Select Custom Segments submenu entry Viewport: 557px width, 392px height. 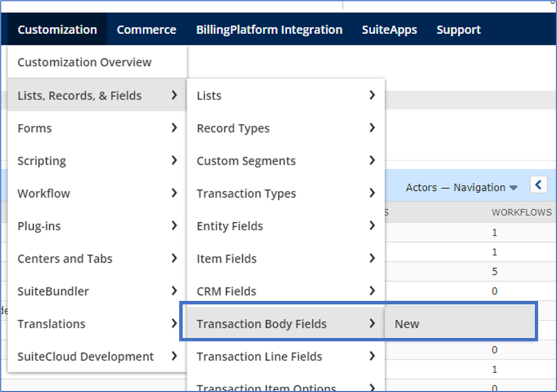[x=286, y=161]
